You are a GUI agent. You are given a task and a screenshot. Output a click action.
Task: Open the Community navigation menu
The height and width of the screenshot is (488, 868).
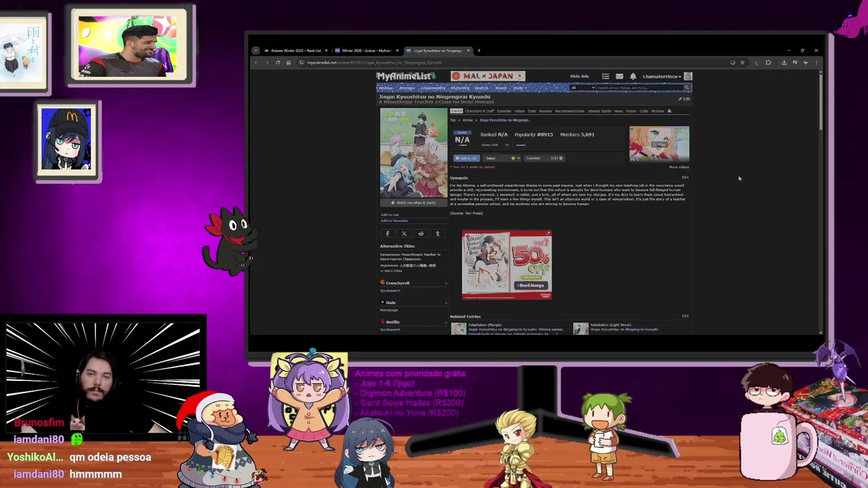pyautogui.click(x=433, y=88)
